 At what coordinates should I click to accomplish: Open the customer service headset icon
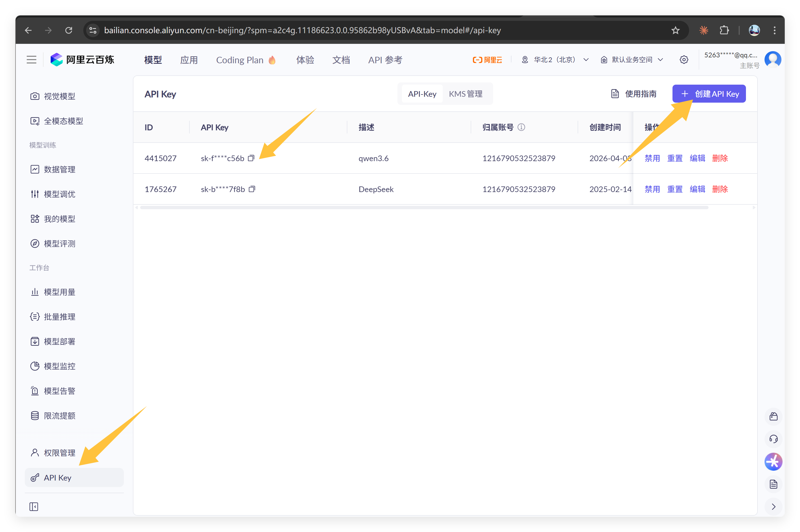click(x=773, y=439)
